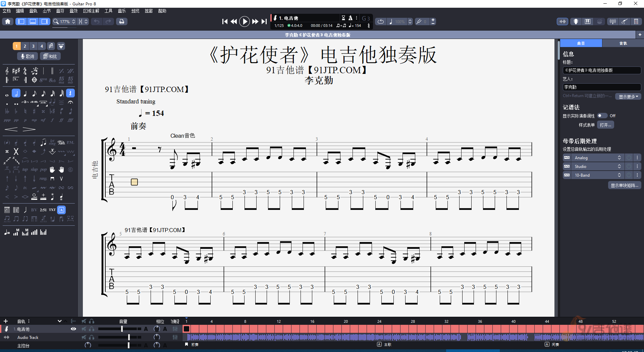Solo the Audio Track
Screen dimensions: 644x352
pos(92,337)
